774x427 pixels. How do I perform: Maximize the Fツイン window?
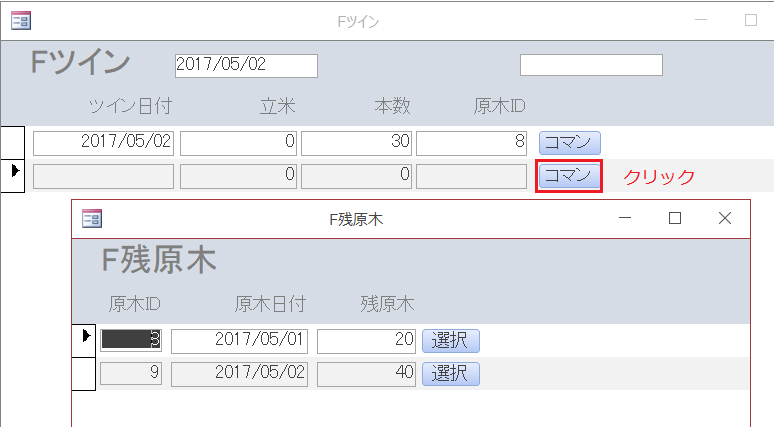point(751,20)
